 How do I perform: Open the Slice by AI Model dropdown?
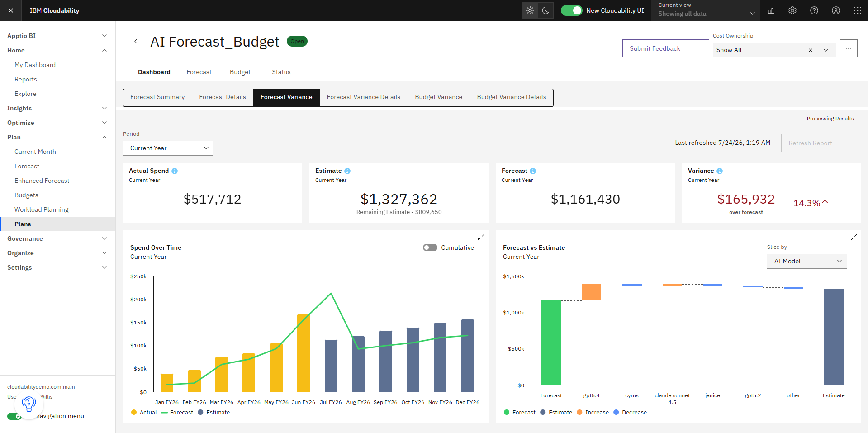point(807,261)
